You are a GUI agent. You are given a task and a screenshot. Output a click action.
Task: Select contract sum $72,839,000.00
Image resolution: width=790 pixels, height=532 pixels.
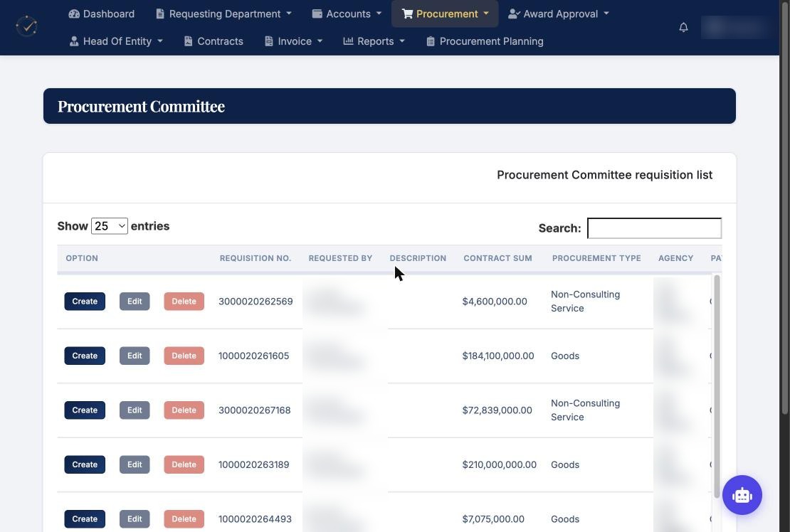(497, 410)
